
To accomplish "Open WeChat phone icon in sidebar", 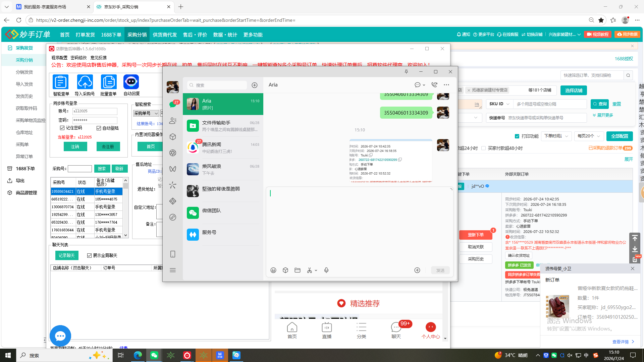I will pos(173,254).
